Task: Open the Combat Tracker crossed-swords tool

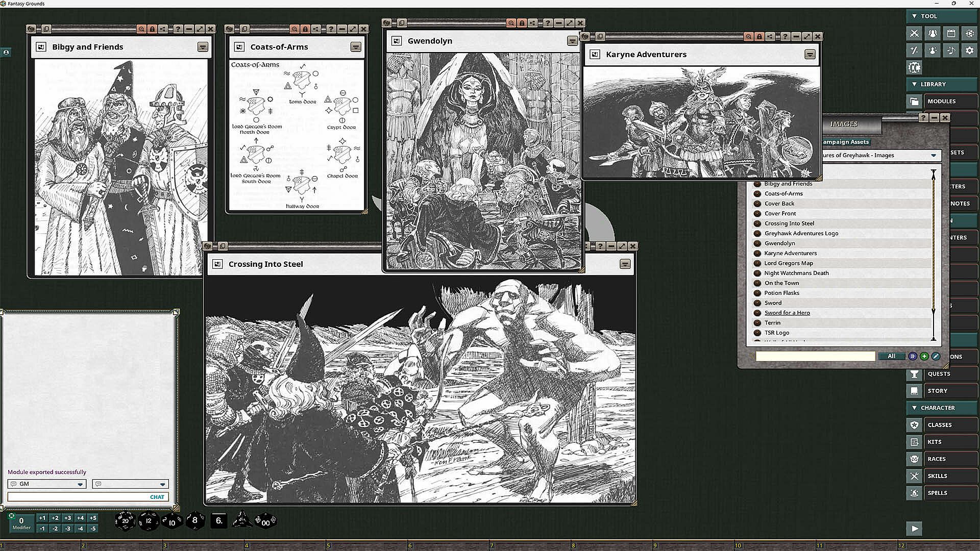Action: pyautogui.click(x=914, y=34)
